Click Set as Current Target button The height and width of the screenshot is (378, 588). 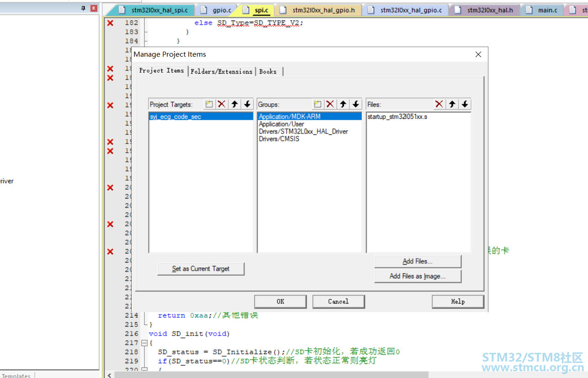pyautogui.click(x=201, y=269)
